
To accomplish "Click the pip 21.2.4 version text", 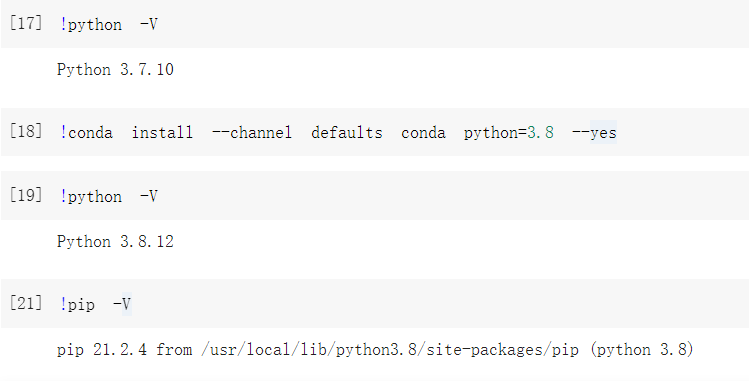I will (x=102, y=350).
